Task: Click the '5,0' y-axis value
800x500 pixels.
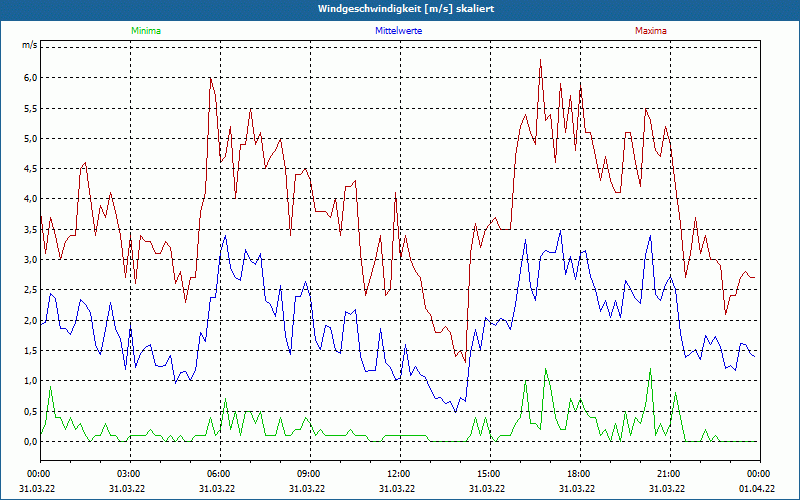Action: point(31,138)
